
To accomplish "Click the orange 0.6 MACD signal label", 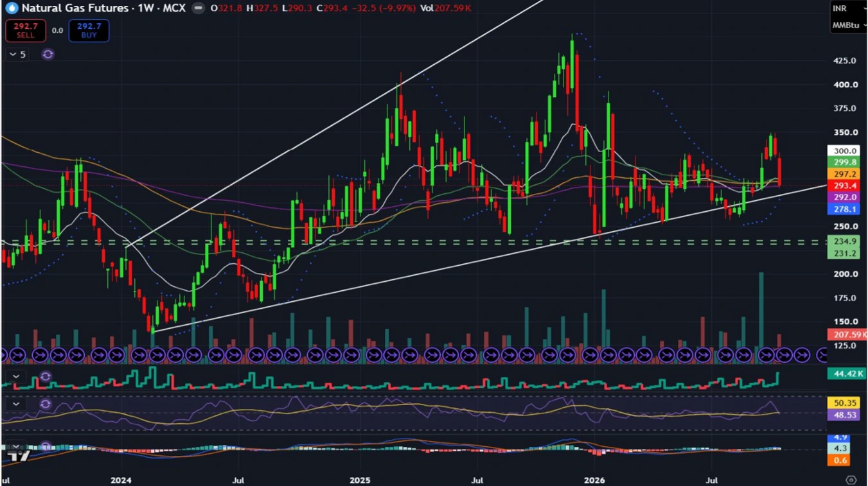I will [x=840, y=460].
